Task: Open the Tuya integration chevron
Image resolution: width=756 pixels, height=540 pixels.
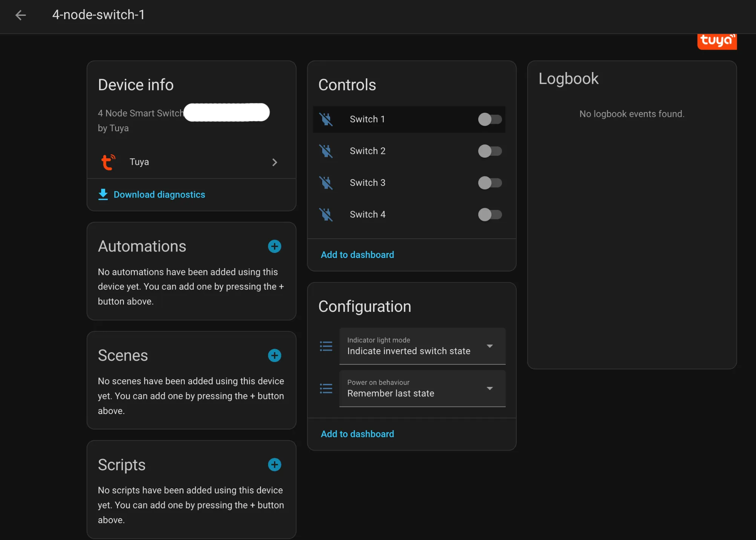Action: tap(274, 162)
